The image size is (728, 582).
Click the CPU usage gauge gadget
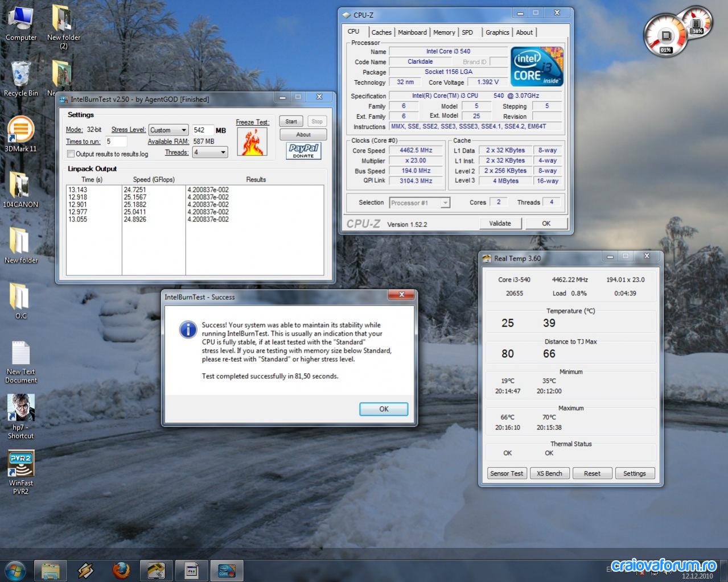point(666,36)
